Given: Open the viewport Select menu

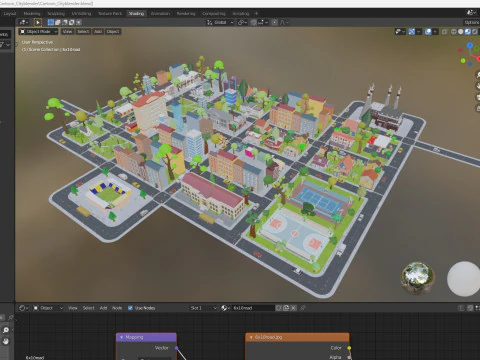Looking at the screenshot, I should [83, 31].
